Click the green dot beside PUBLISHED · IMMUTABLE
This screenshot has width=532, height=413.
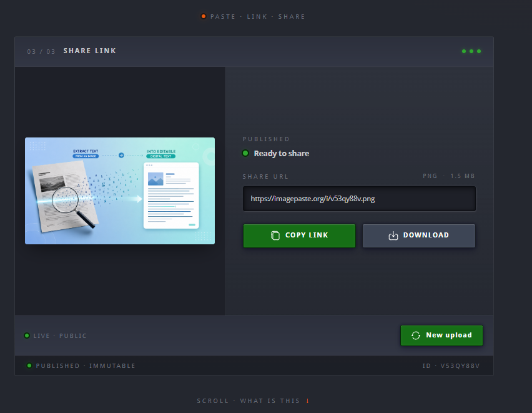coord(29,366)
